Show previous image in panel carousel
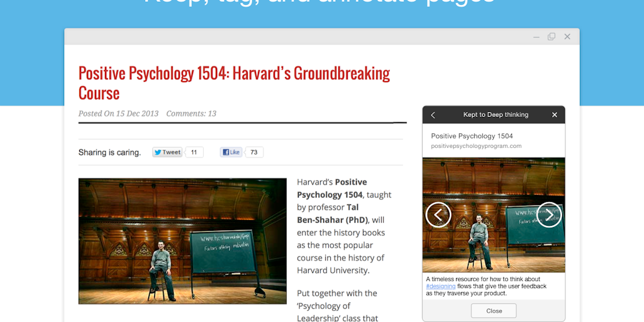This screenshot has width=644, height=322. 438,215
